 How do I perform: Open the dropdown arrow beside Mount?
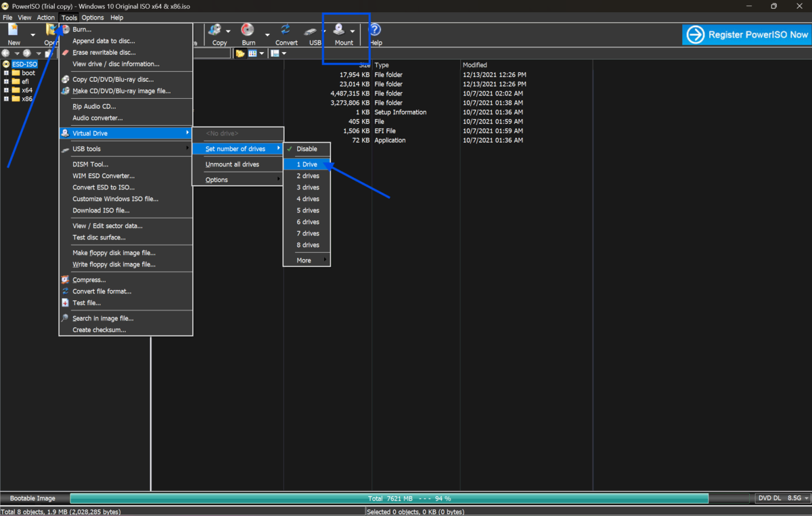(353, 32)
